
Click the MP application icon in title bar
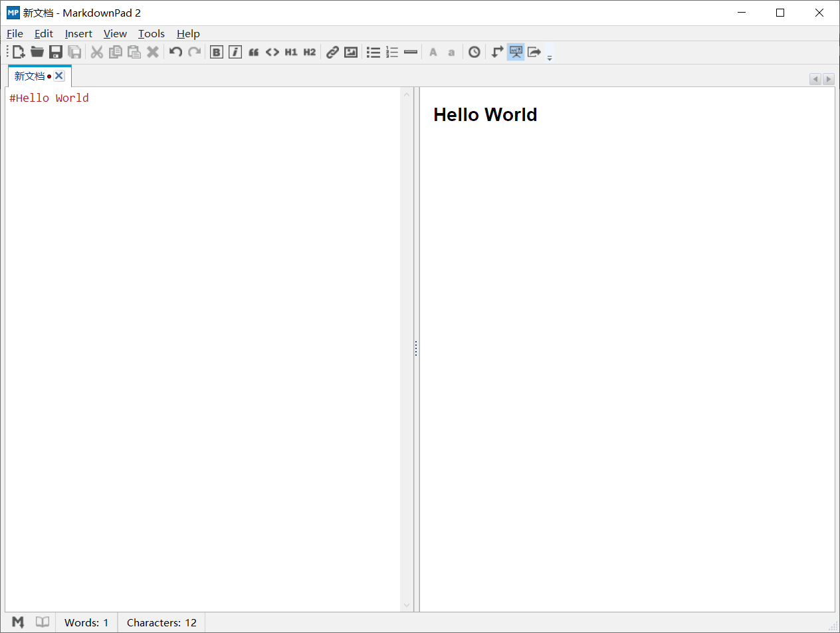pos(13,13)
